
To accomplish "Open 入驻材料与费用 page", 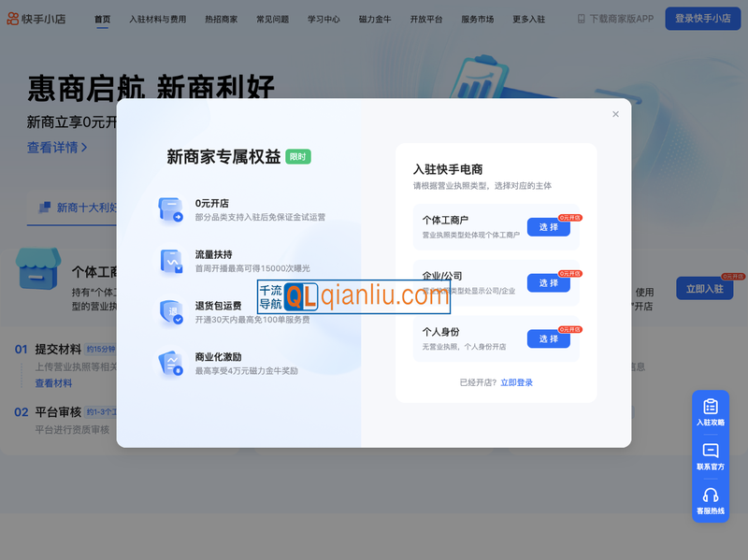I will [159, 18].
